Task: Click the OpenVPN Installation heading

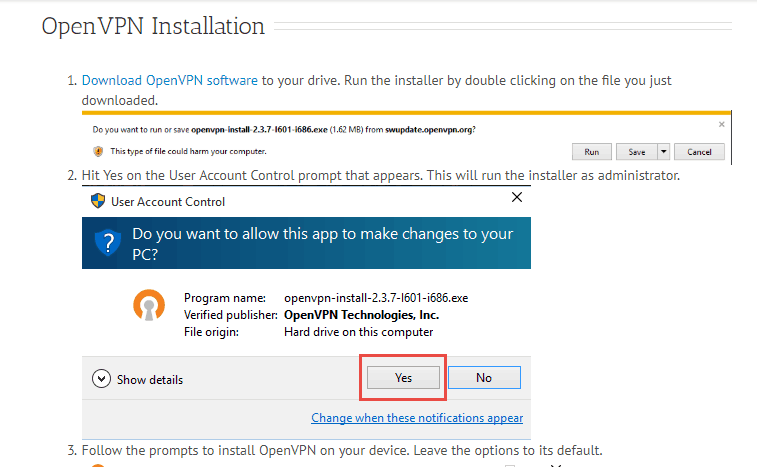Action: tap(153, 26)
